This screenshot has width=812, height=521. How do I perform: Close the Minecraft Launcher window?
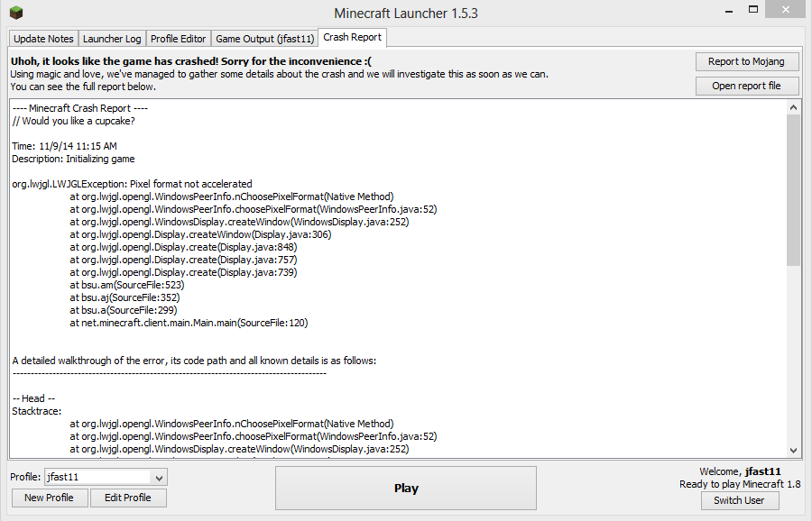coord(785,10)
